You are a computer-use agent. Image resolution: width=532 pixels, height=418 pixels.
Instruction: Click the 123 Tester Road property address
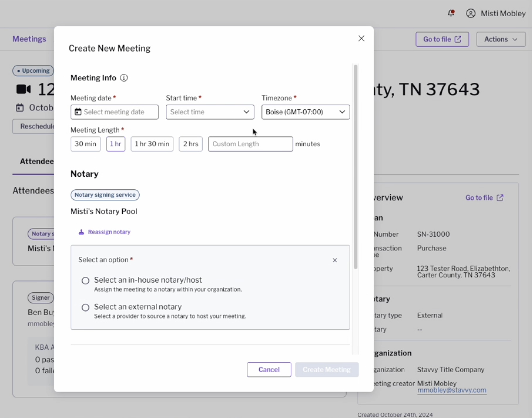point(464,272)
